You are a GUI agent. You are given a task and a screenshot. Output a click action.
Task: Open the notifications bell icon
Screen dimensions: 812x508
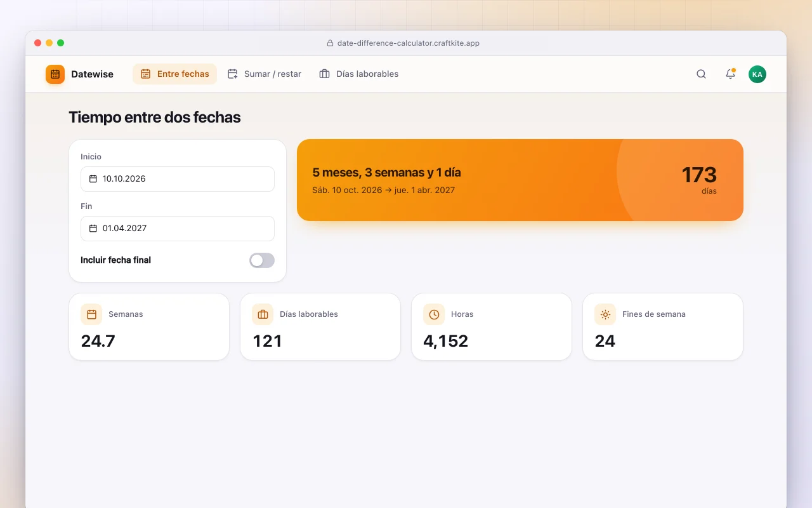click(x=730, y=74)
